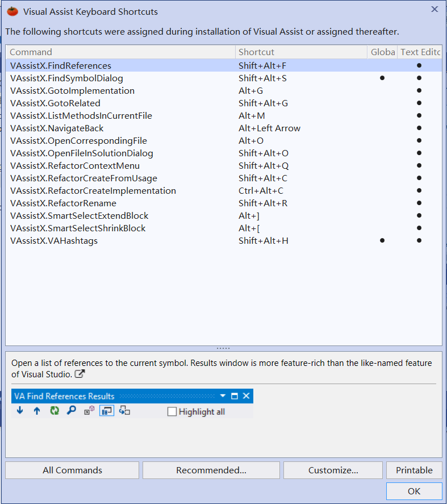Image resolution: width=447 pixels, height=504 pixels.
Task: Select VAssistX.GotoRelated command
Action: [x=55, y=103]
